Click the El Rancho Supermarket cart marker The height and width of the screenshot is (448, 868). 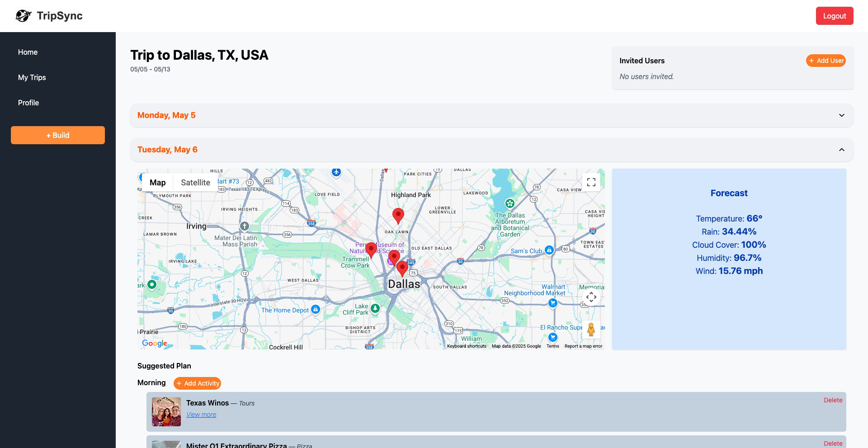coord(552,337)
